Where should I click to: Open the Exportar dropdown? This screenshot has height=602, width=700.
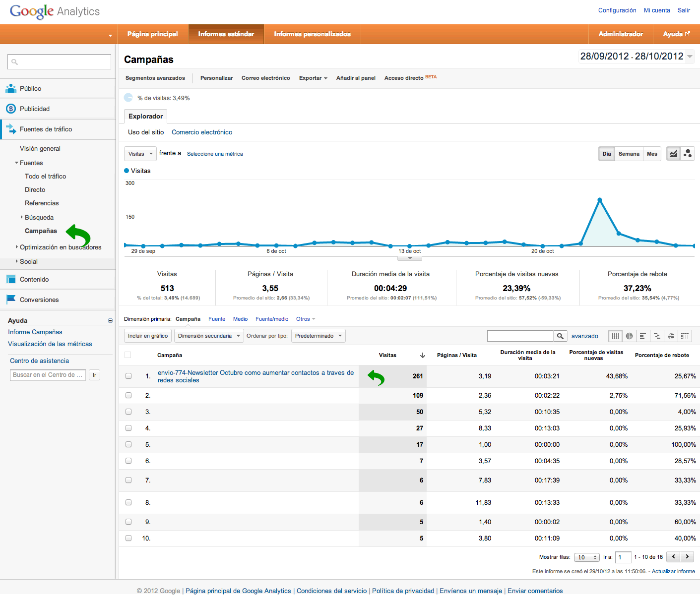click(x=313, y=78)
